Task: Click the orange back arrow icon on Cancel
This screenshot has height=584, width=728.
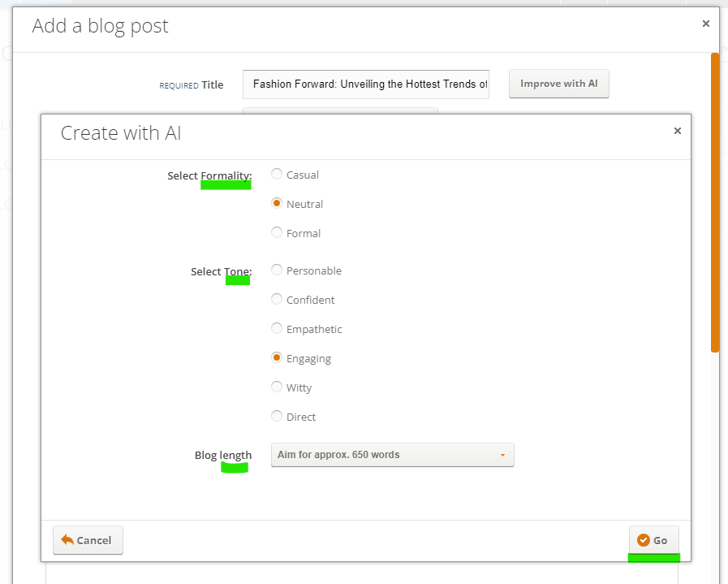Action: [67, 539]
